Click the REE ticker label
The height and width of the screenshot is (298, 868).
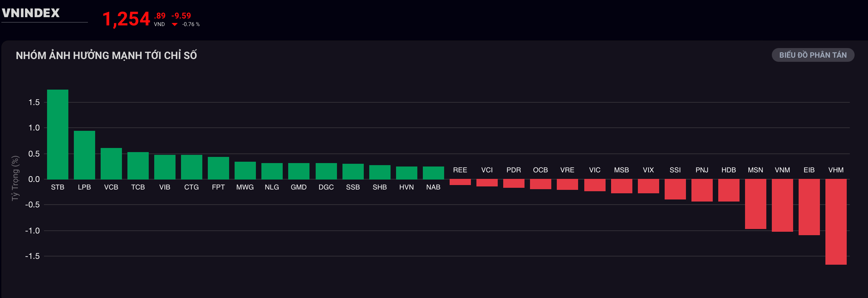(460, 170)
